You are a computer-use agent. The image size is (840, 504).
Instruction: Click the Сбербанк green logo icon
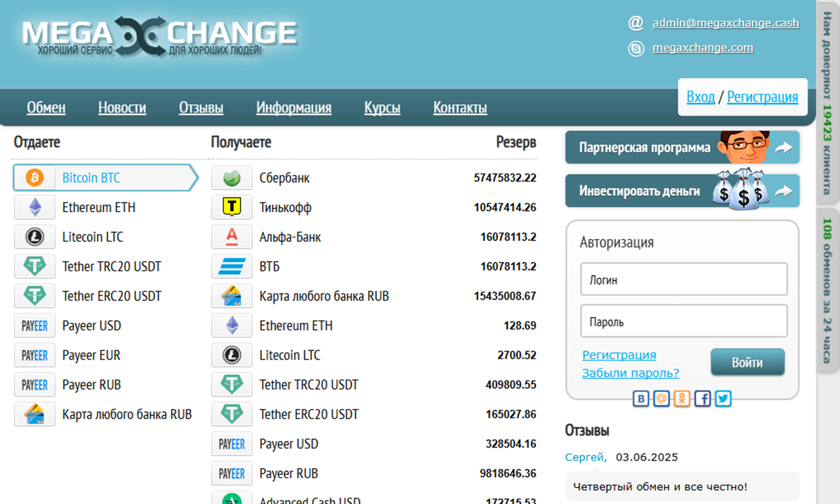[x=232, y=178]
